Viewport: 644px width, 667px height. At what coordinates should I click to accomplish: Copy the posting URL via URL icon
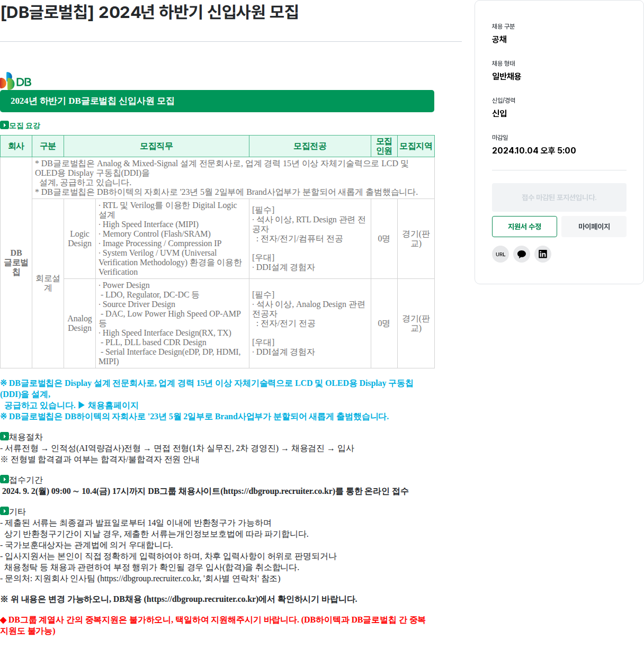[500, 254]
